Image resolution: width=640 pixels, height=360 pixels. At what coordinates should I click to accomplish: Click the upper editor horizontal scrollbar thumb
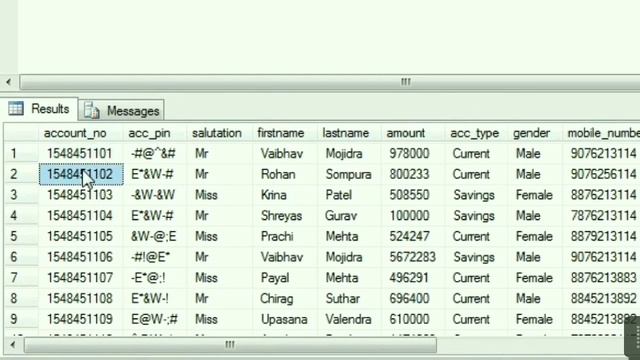coord(330,82)
